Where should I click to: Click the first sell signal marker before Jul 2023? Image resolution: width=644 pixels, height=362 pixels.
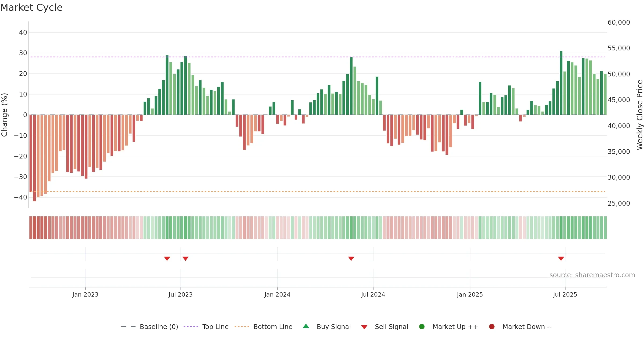[167, 258]
